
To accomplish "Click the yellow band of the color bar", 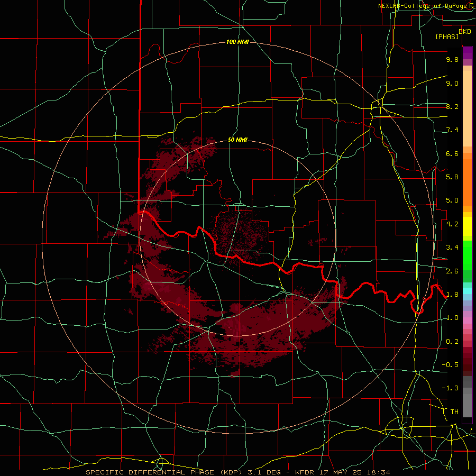I will point(467,226).
